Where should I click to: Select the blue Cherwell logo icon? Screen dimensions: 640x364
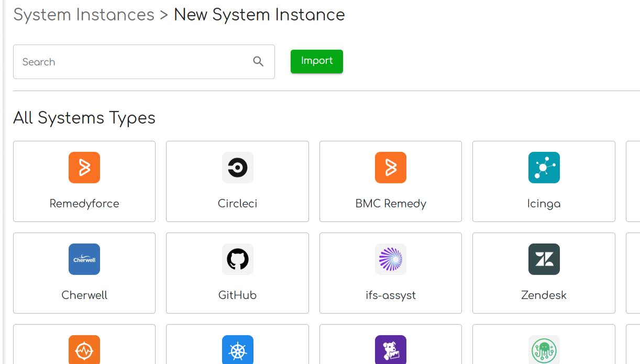tap(84, 259)
